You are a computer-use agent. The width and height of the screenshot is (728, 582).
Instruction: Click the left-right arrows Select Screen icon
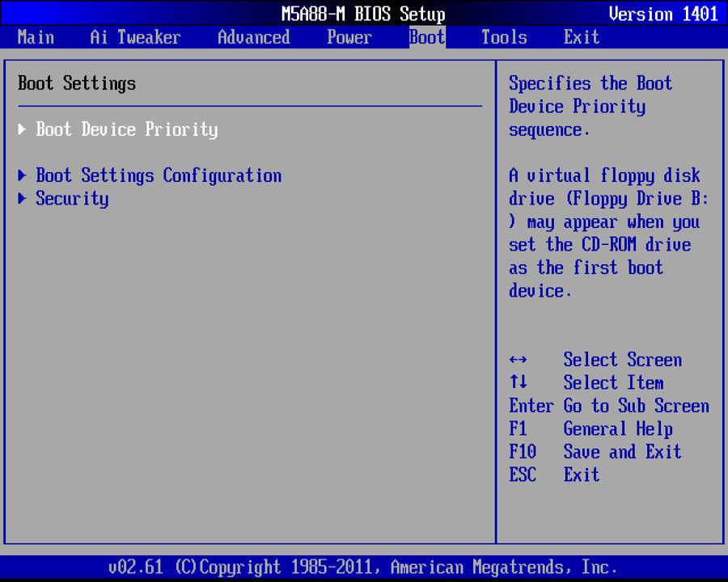tap(518, 360)
